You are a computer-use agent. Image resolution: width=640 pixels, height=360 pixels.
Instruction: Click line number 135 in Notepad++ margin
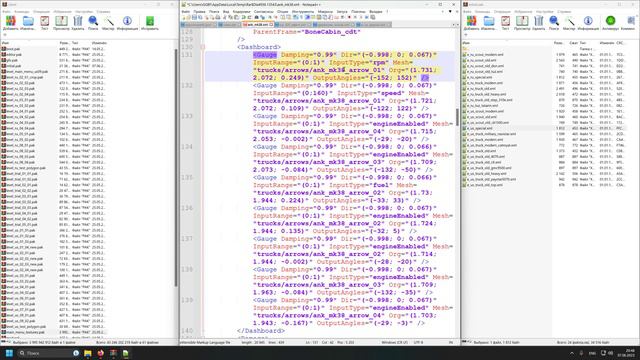tap(187, 178)
